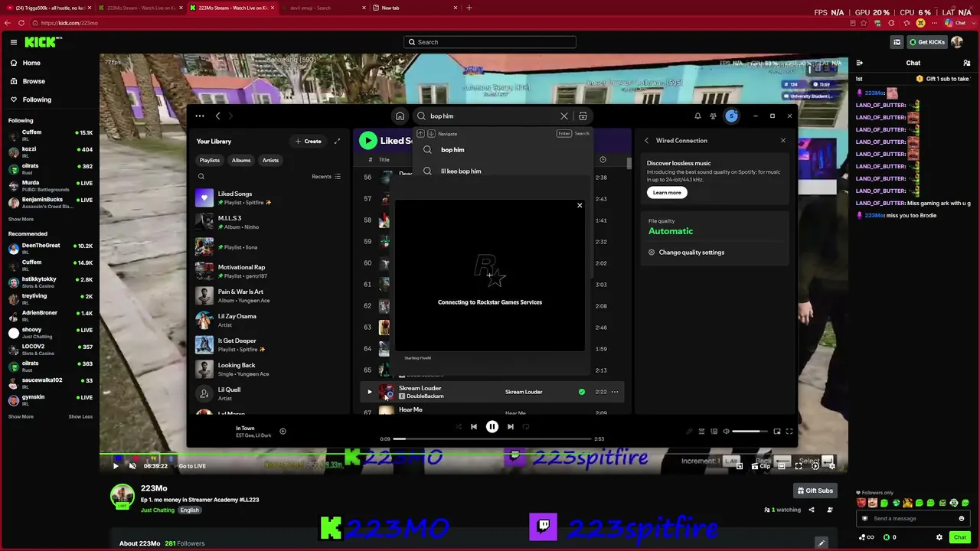Go back in Spotify navigation
This screenshot has width=980, height=551.
point(217,116)
